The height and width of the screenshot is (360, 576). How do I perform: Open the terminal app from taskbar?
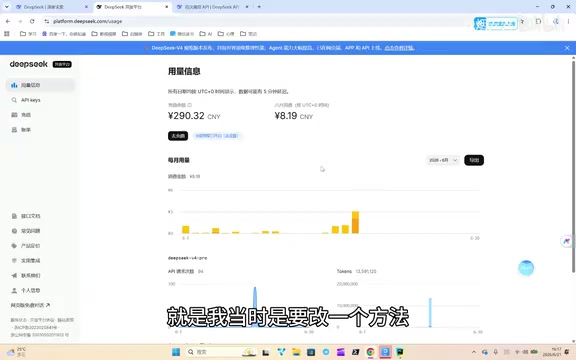[x=355, y=352]
